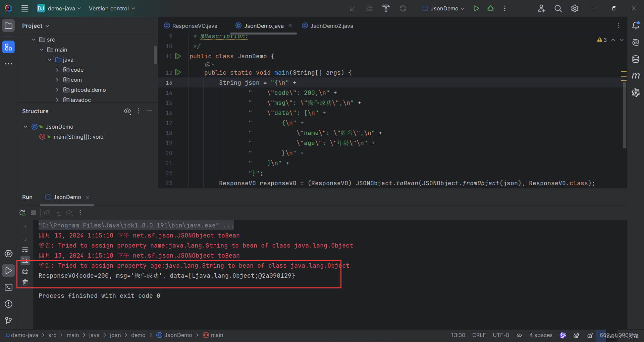Viewport: 644px width, 342px height.
Task: Click the lock icon in the status bar
Action: click(590, 335)
